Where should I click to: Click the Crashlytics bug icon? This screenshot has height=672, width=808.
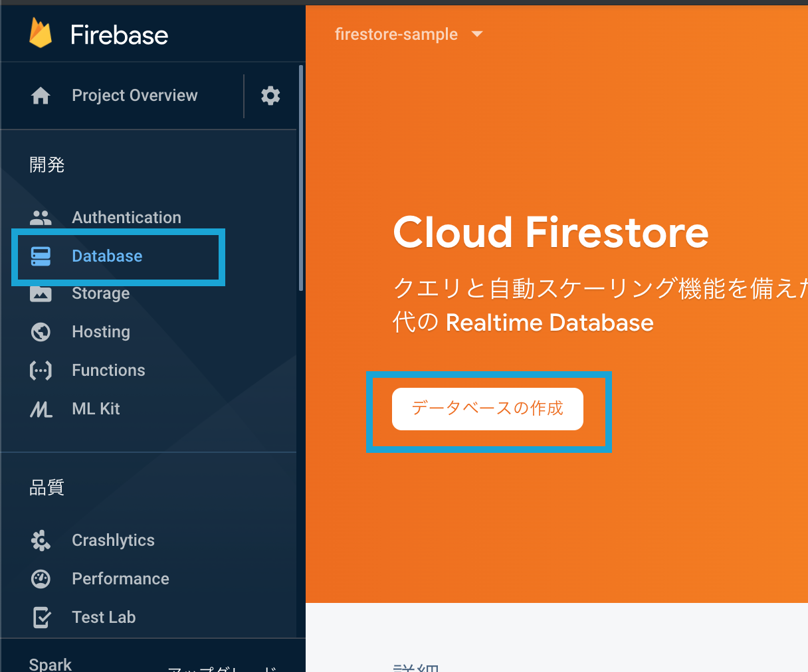pos(41,541)
